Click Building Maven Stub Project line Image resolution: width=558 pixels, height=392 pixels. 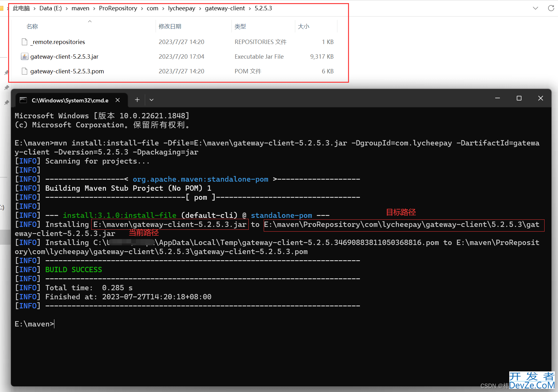[128, 188]
